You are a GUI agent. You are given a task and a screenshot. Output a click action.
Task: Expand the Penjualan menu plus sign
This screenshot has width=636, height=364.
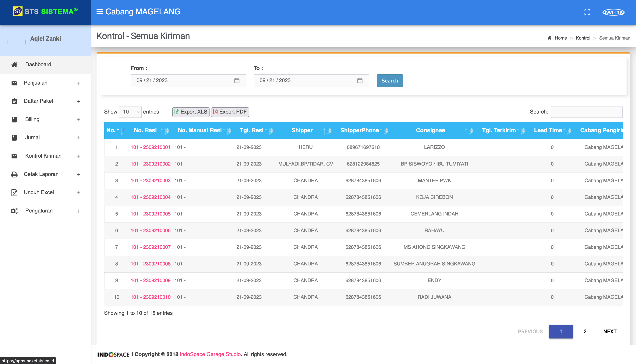click(79, 83)
